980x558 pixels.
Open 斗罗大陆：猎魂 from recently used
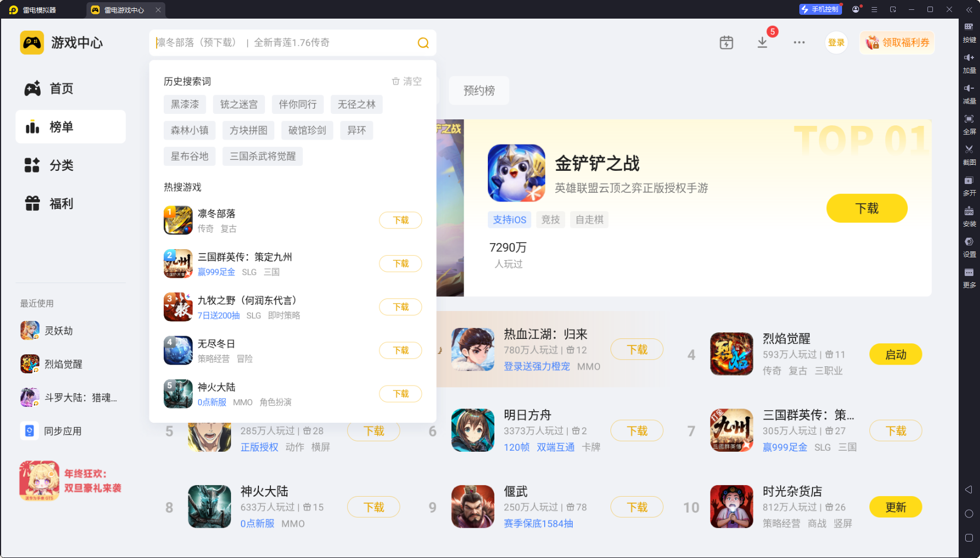point(68,398)
